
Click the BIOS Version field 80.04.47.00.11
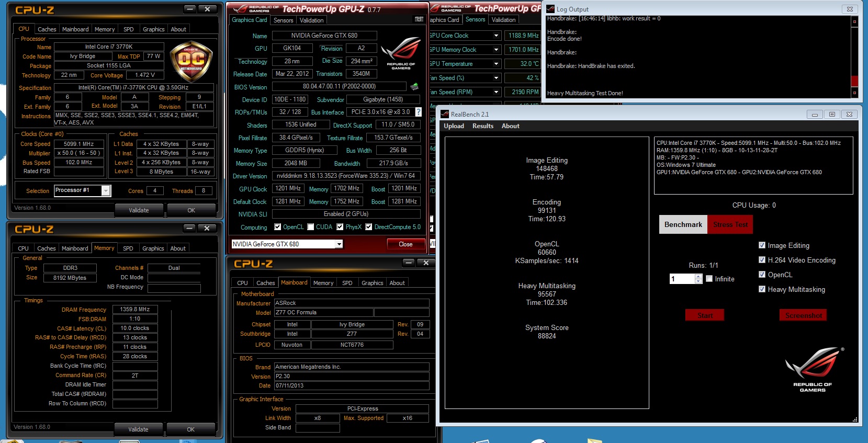pos(339,86)
